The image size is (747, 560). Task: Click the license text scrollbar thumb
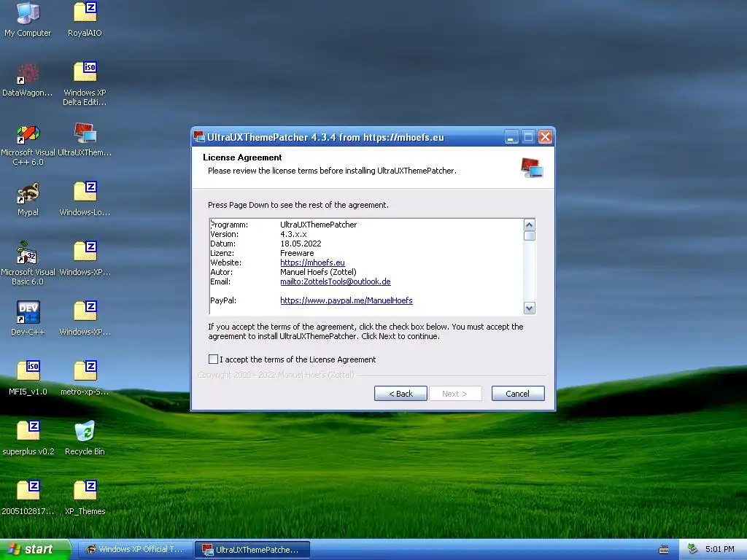[530, 236]
